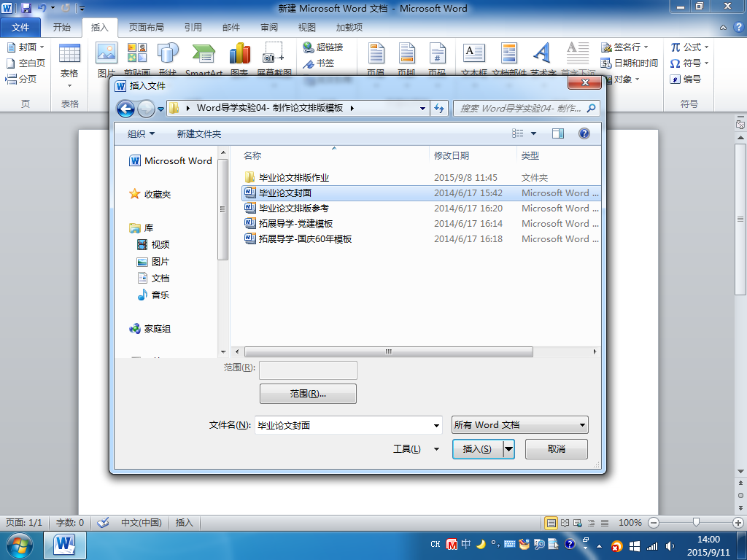The height and width of the screenshot is (560, 747).
Task: Click the zoom slider handle
Action: [x=696, y=522]
